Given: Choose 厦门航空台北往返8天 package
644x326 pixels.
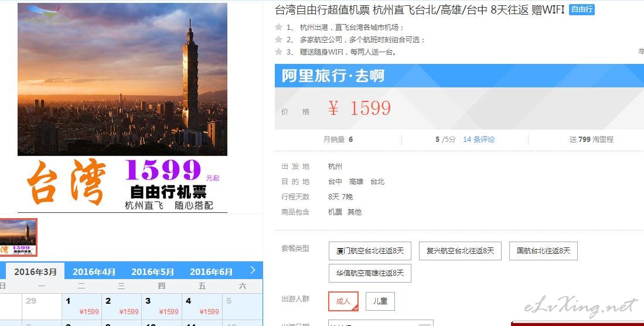Looking at the screenshot, I should [x=370, y=251].
